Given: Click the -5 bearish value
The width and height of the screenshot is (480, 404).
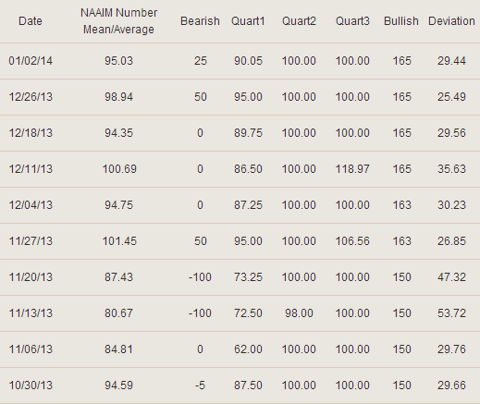Looking at the screenshot, I should 200,385.
